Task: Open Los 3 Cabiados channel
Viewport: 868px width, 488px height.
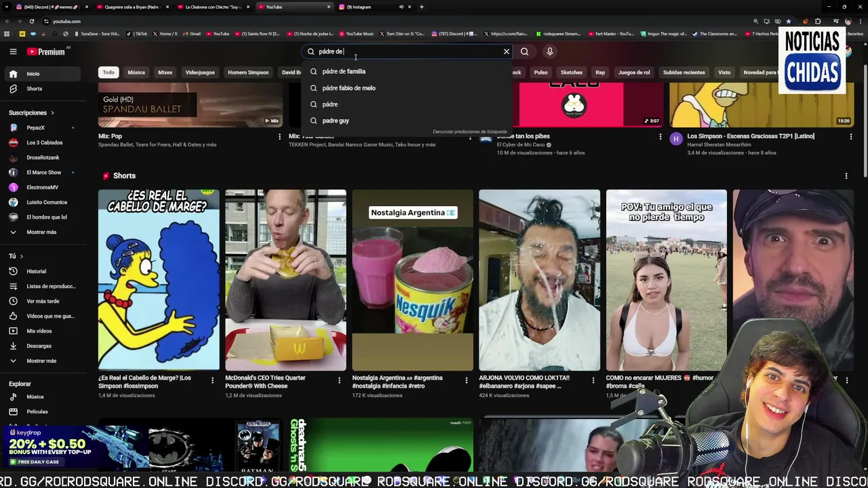Action: pyautogui.click(x=44, y=142)
